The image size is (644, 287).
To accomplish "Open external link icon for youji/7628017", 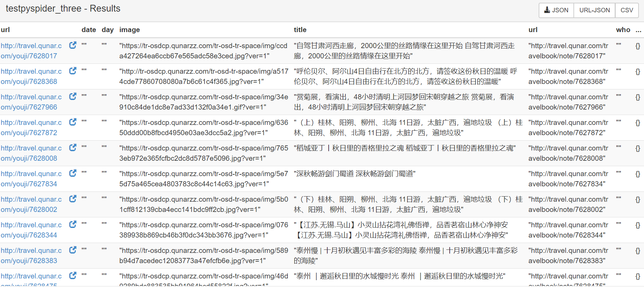I will tap(73, 45).
